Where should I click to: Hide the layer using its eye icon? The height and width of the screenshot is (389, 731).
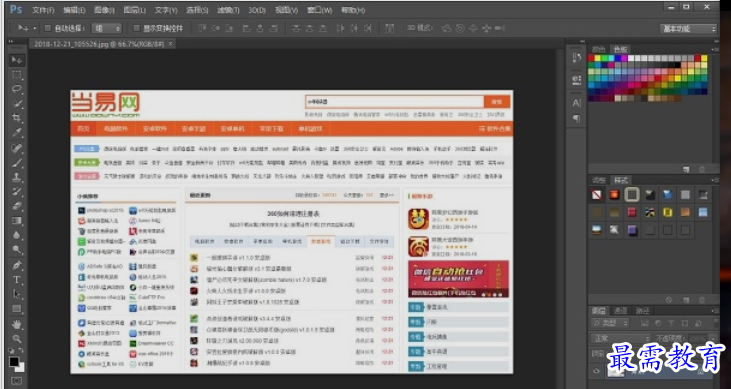[x=596, y=371]
